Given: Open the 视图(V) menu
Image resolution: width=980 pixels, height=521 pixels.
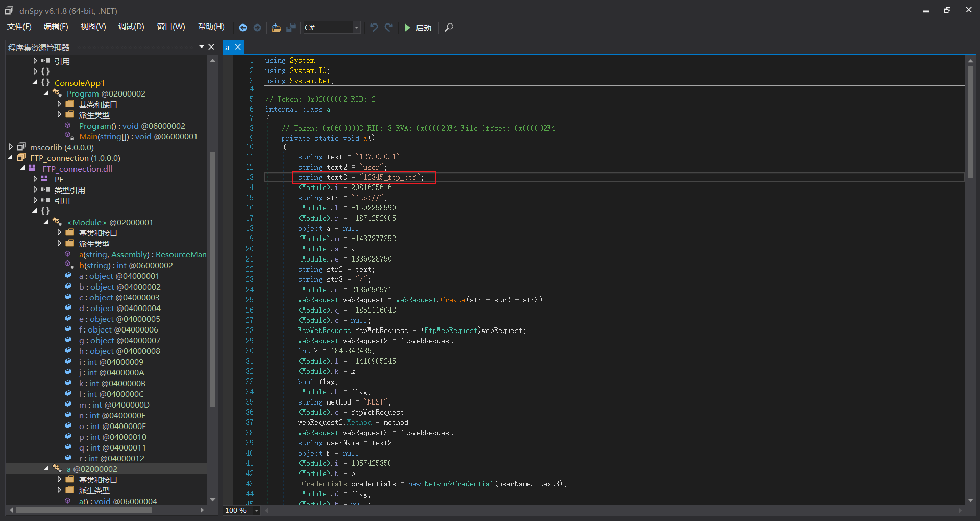Looking at the screenshot, I should [x=93, y=27].
